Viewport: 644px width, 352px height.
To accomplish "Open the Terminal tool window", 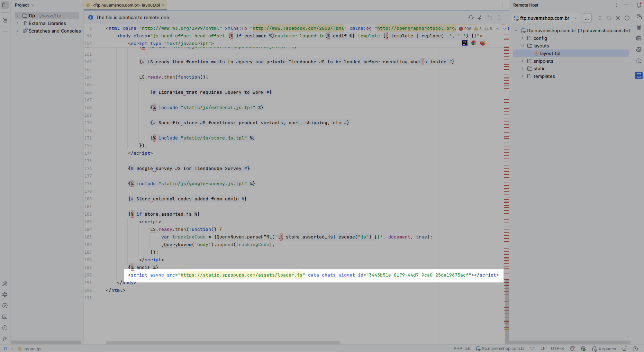I will click(x=5, y=317).
